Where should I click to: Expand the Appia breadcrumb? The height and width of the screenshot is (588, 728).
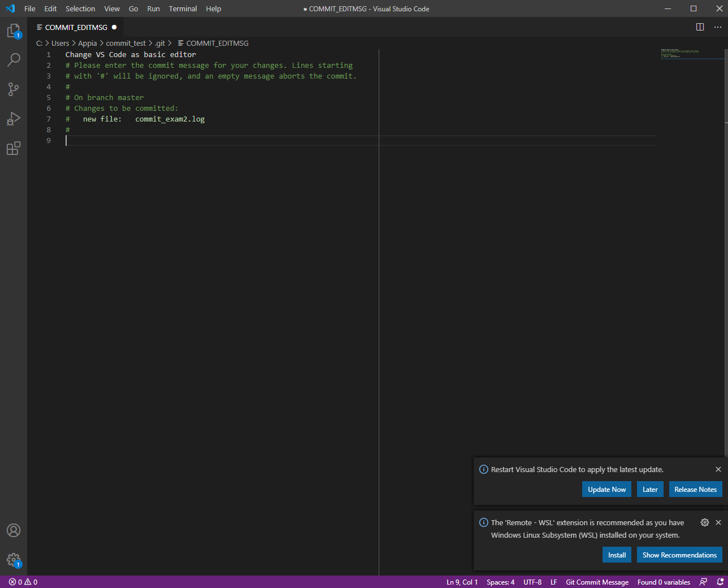[x=88, y=43]
